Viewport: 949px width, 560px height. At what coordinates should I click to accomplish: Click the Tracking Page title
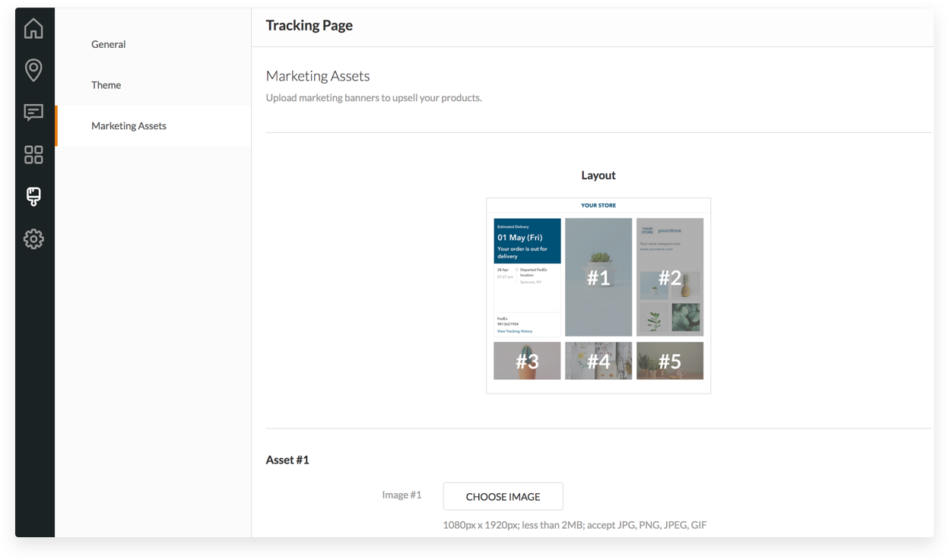click(x=309, y=25)
